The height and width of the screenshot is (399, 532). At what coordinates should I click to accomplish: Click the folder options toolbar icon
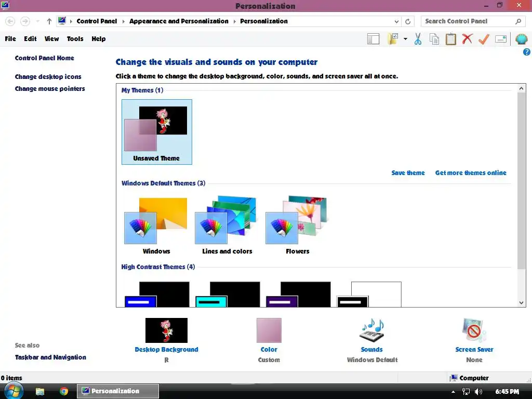coord(393,38)
